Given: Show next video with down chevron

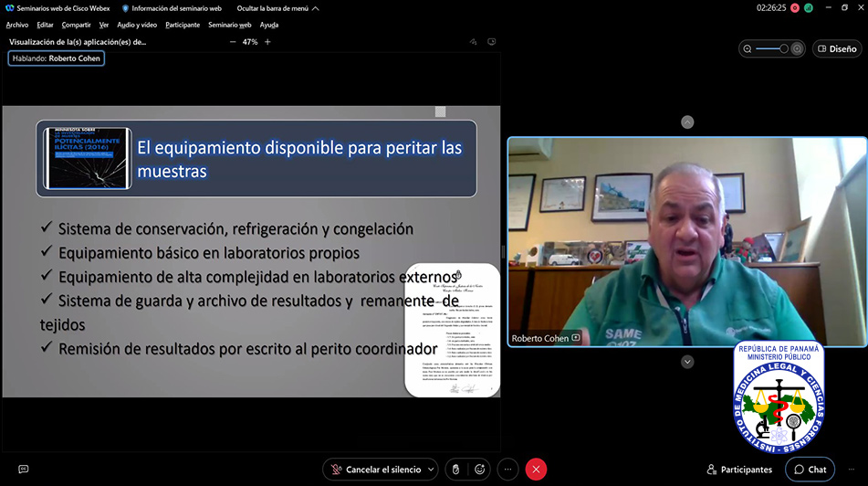Looking at the screenshot, I should click(x=687, y=362).
